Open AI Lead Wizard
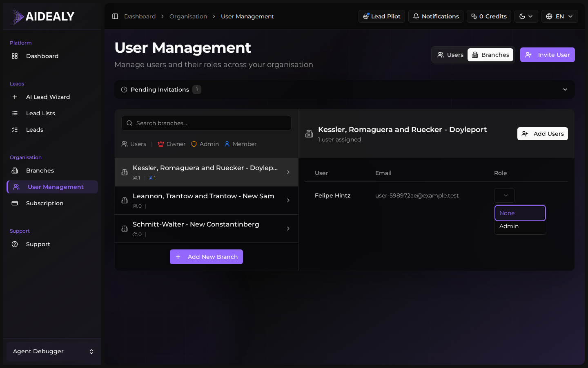Viewport: 588px width, 368px height. click(52, 97)
